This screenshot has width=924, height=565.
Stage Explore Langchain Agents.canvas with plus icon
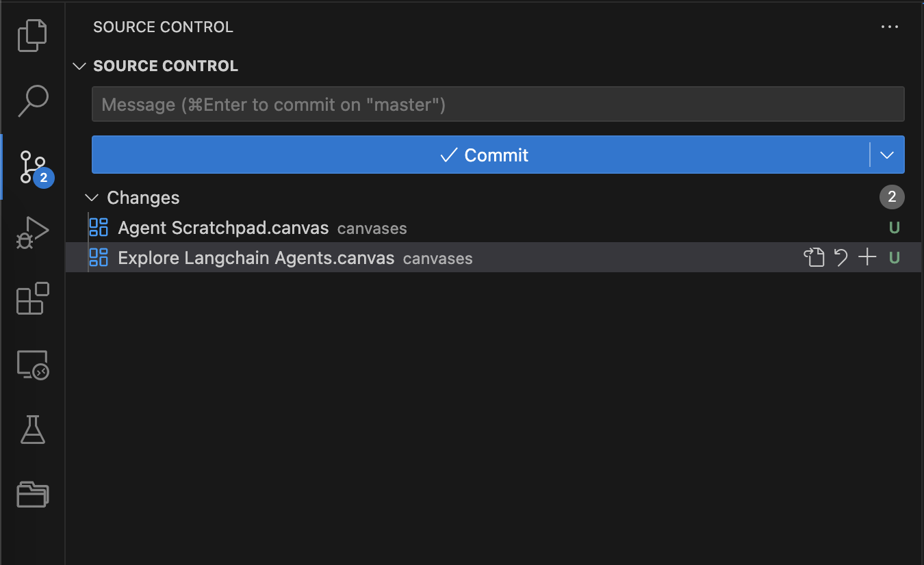click(x=867, y=258)
